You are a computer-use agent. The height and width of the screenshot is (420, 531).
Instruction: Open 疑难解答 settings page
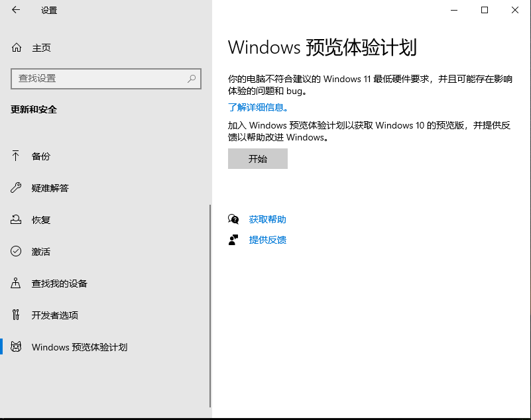pos(105,188)
